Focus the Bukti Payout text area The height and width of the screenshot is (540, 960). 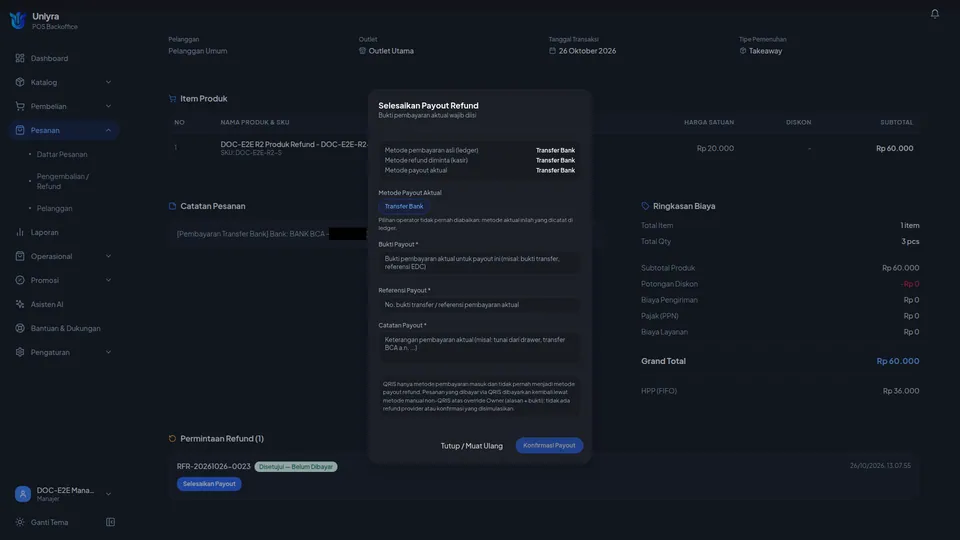479,263
